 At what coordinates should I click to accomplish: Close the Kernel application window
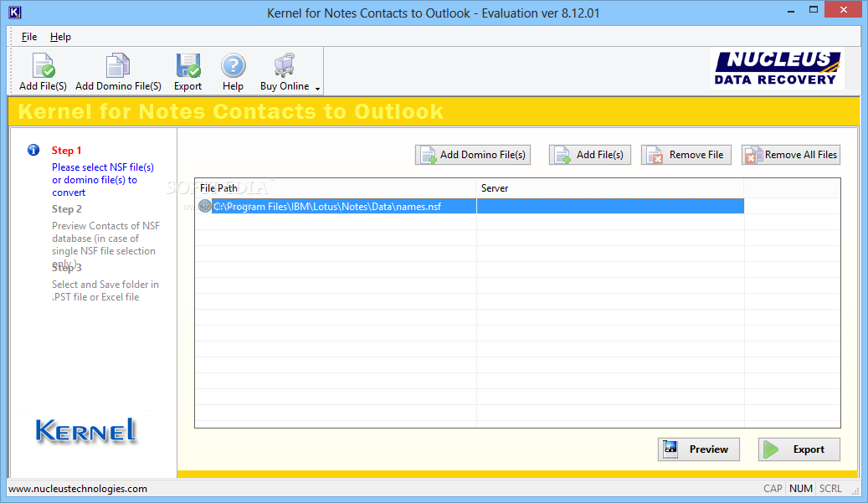point(843,9)
